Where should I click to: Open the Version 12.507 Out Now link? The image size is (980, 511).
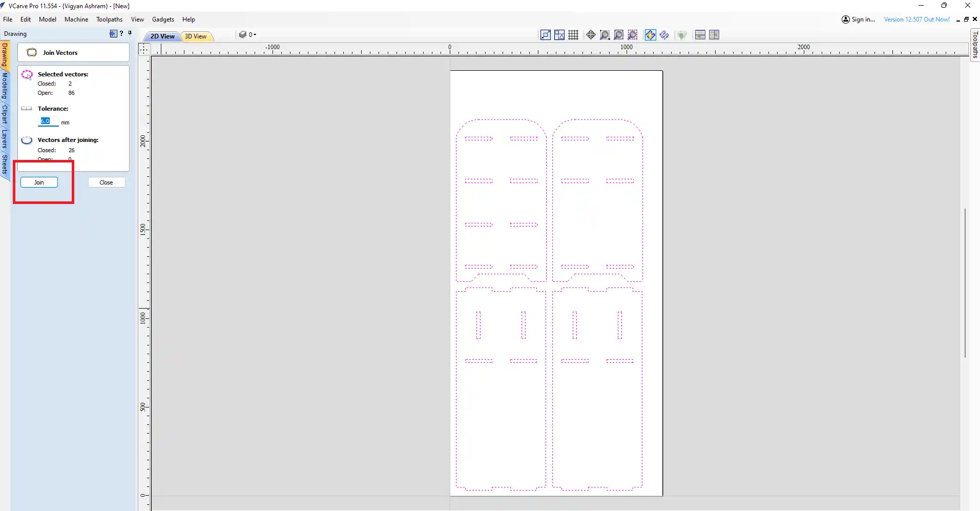[x=917, y=19]
